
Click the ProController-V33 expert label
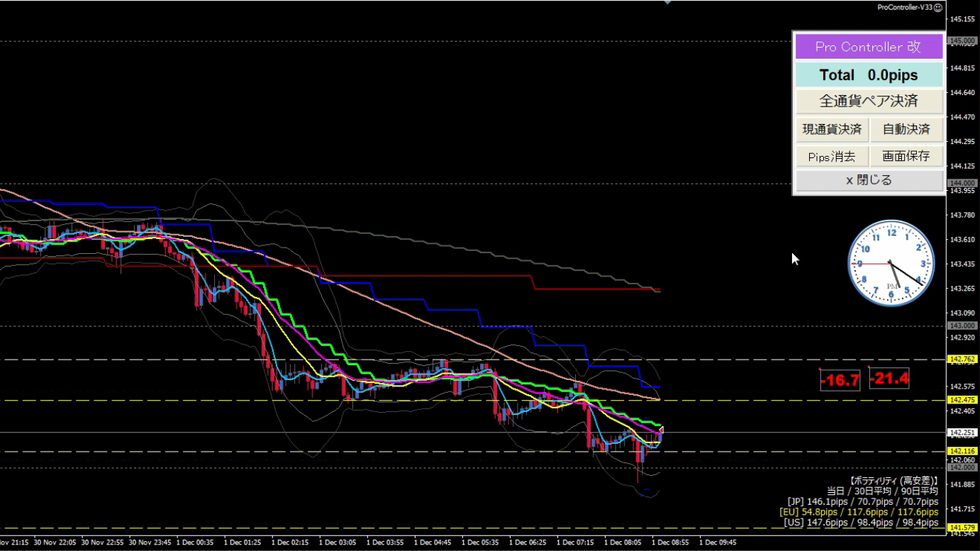pos(905,7)
